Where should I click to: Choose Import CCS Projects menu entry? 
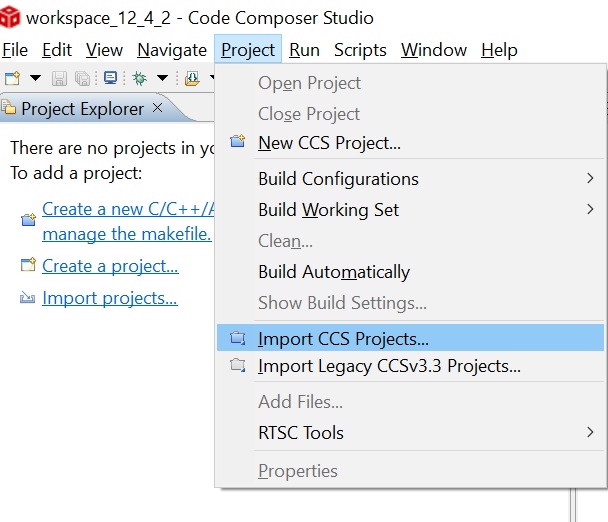coord(343,338)
